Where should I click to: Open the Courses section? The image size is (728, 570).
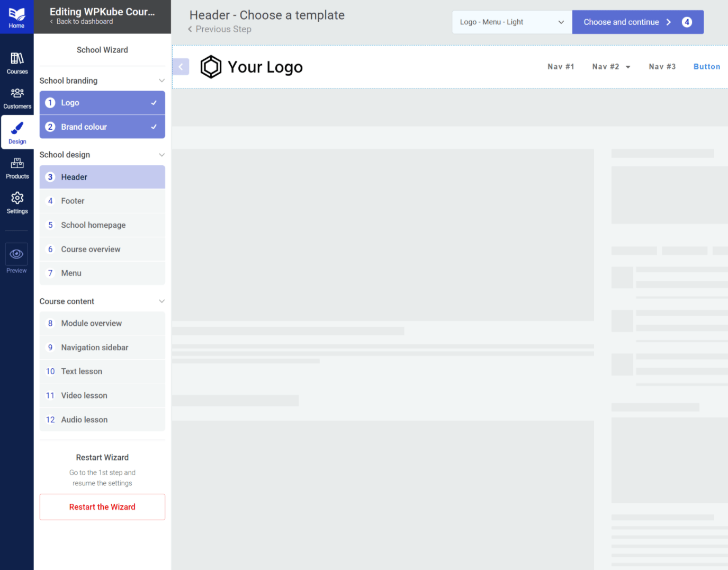coord(17,63)
